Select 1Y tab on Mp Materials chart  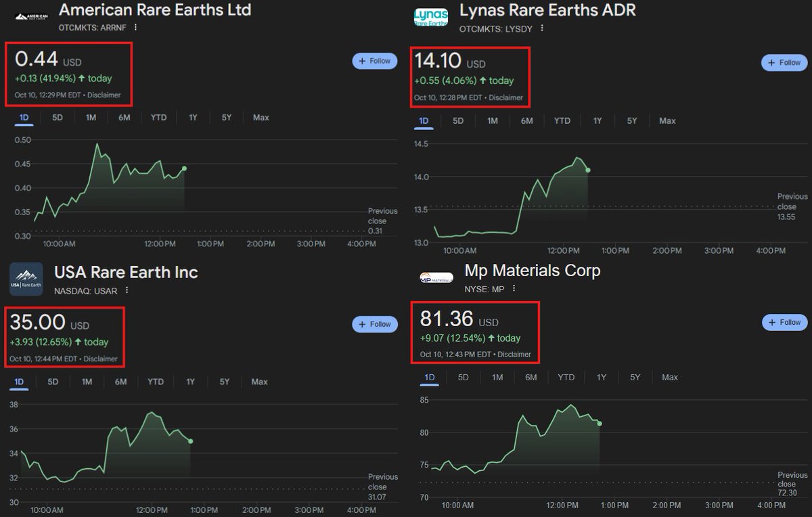click(x=602, y=378)
